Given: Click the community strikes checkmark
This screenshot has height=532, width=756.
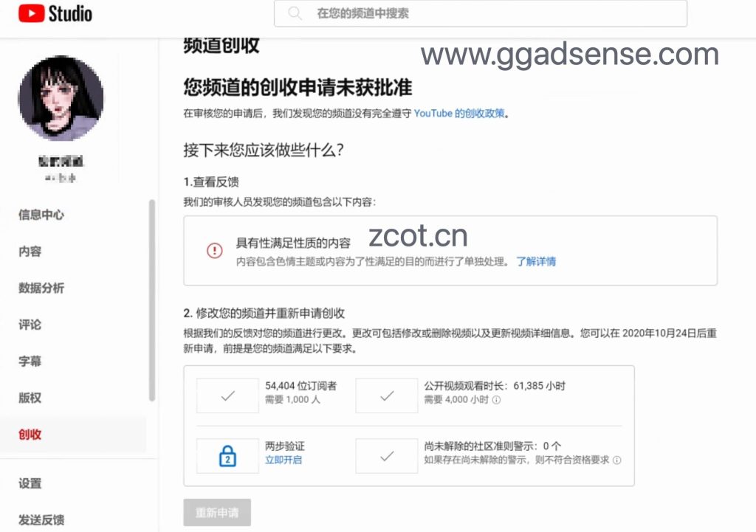Looking at the screenshot, I should pos(387,456).
